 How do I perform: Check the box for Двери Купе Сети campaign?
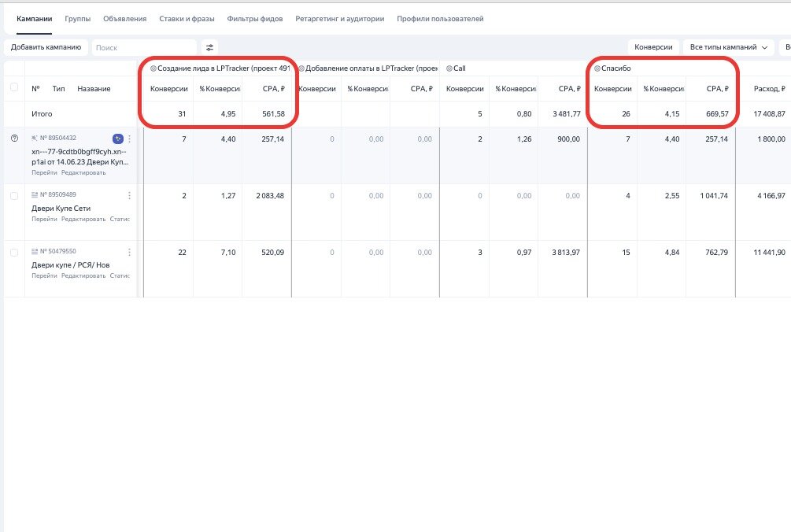click(14, 195)
